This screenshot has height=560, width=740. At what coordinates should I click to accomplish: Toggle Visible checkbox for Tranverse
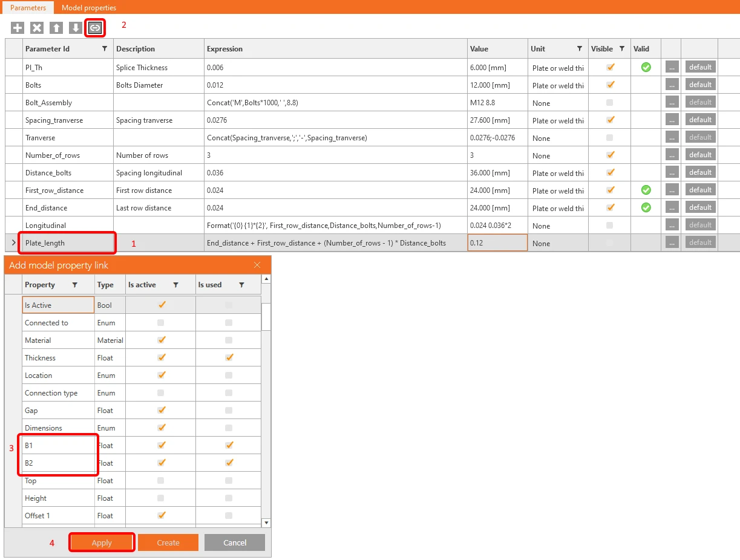click(610, 137)
